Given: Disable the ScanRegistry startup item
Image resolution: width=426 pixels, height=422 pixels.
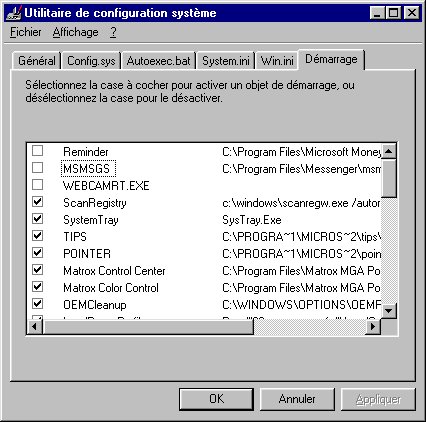Looking at the screenshot, I should pyautogui.click(x=37, y=202).
